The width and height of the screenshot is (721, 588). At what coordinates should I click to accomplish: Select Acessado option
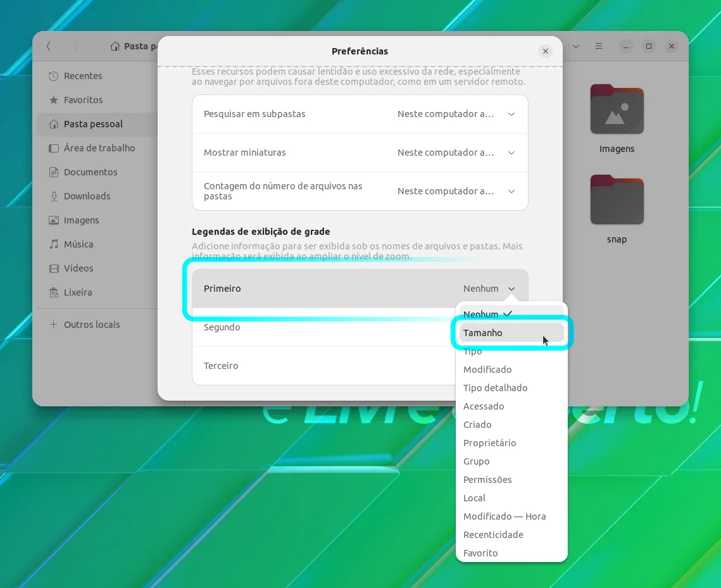tap(511, 406)
